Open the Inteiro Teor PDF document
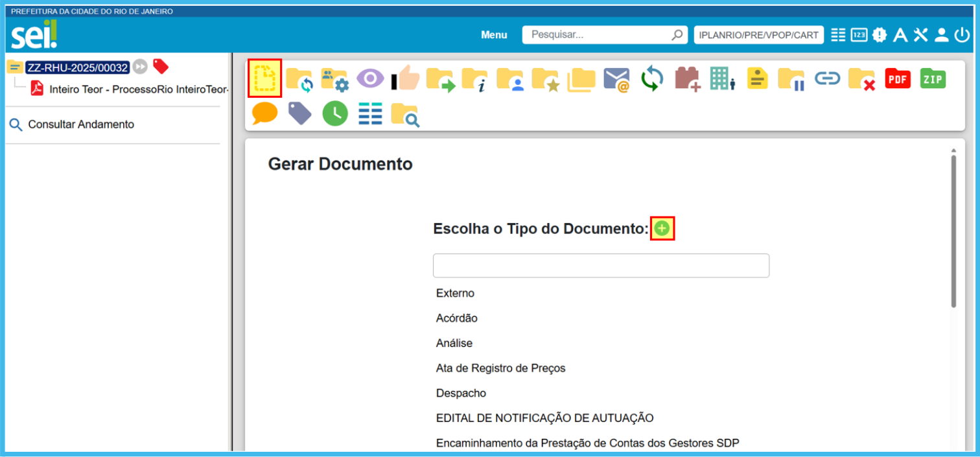The image size is (980, 457). click(138, 89)
